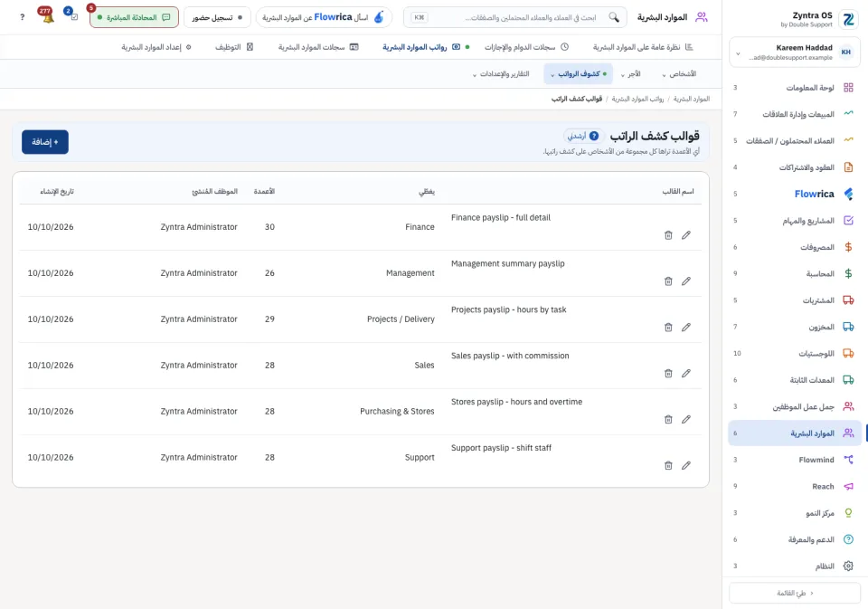The image size is (868, 609).
Task: Click the search customers and deals field
Action: click(x=514, y=17)
